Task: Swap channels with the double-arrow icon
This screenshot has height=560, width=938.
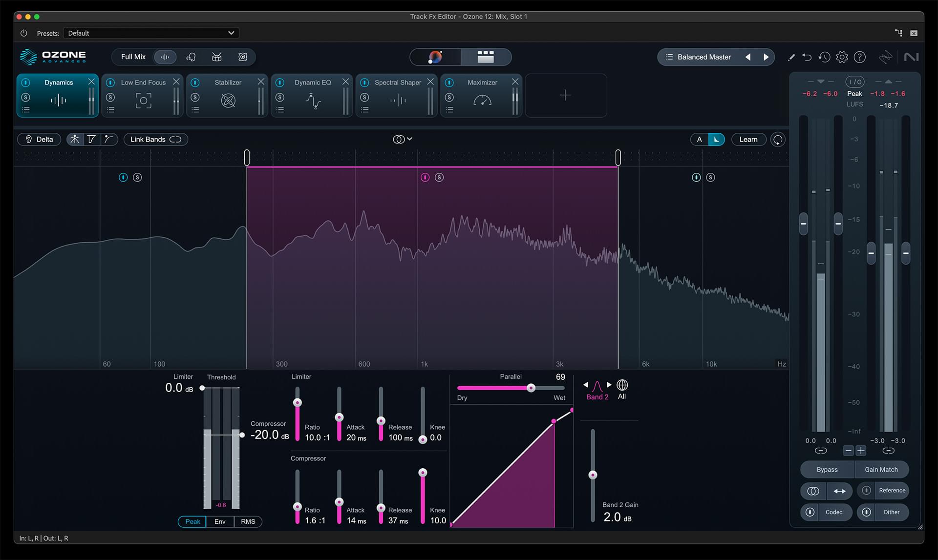Action: click(x=839, y=491)
